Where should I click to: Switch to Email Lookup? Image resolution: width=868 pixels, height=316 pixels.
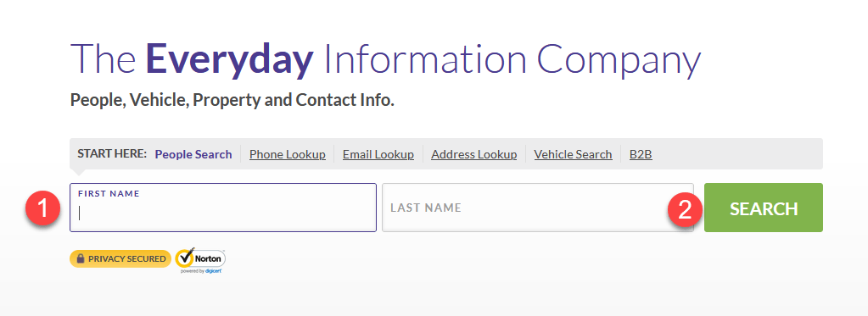[x=378, y=154]
